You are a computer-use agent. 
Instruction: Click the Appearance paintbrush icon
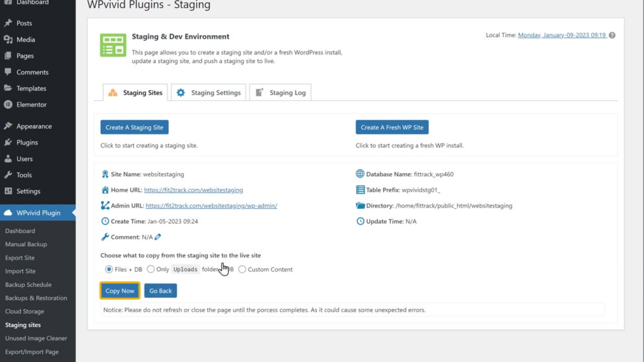pos(8,126)
